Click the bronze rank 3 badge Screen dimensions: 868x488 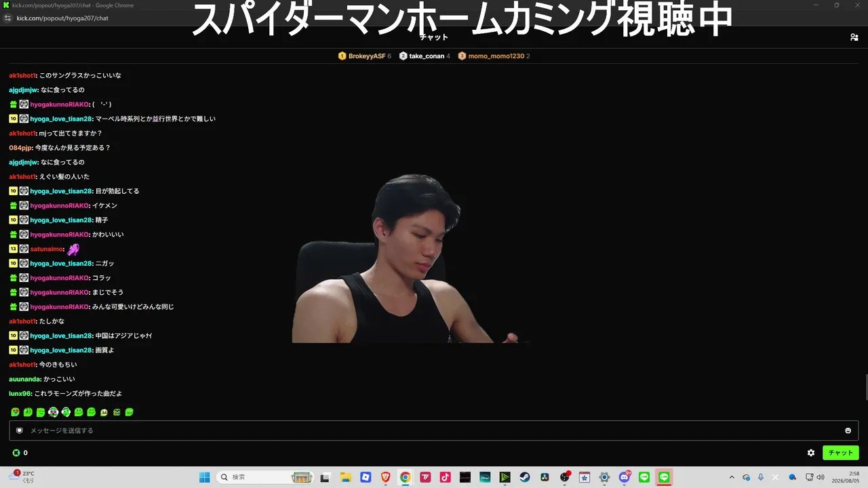pyautogui.click(x=462, y=56)
